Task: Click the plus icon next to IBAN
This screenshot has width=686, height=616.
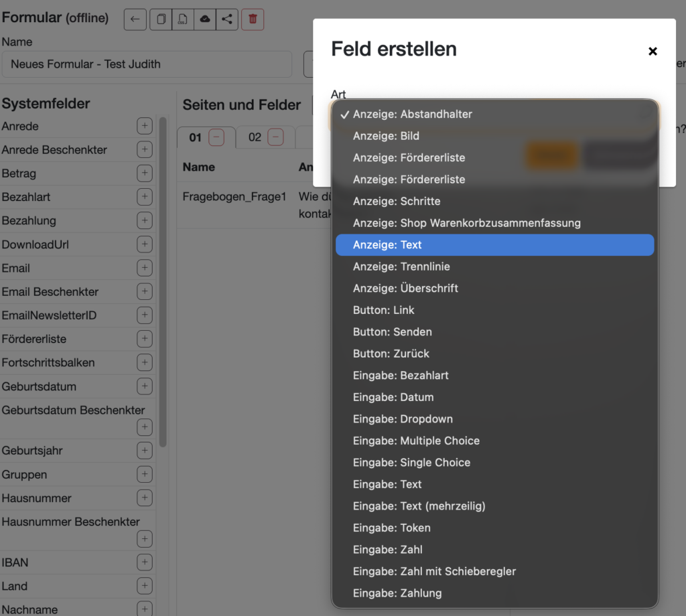Action: click(x=145, y=562)
